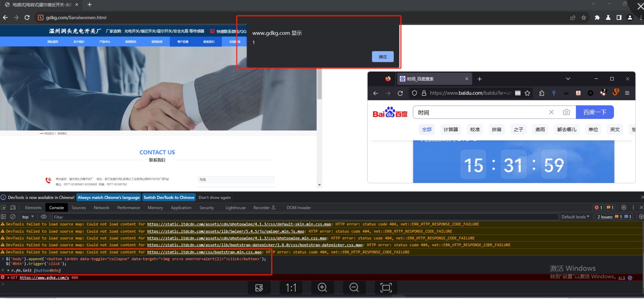Open the Firefox extensions icon
The image size is (644, 299).
(542, 93)
